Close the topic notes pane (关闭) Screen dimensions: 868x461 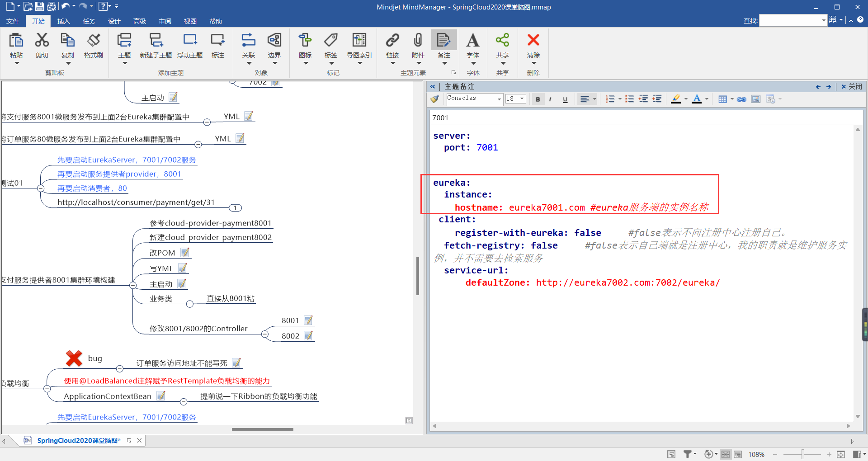852,86
